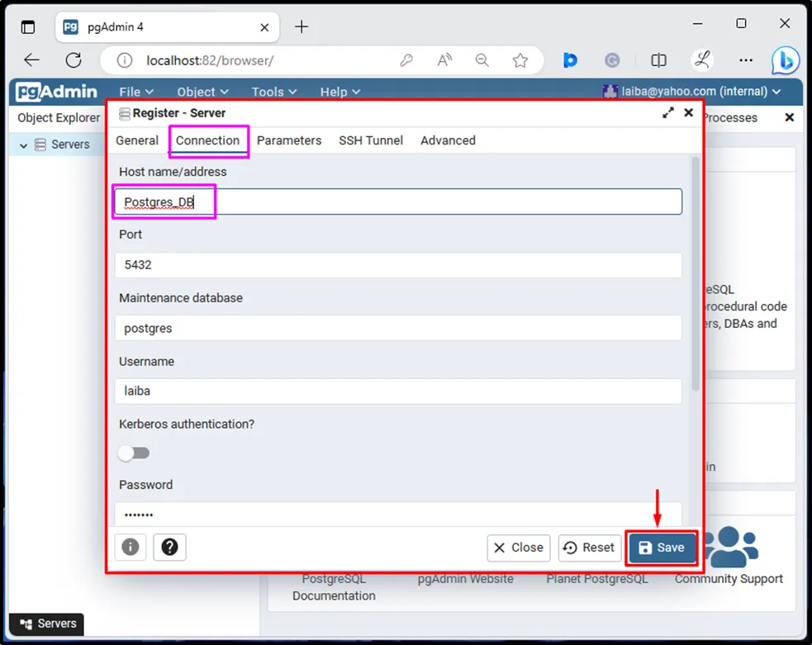The width and height of the screenshot is (812, 645).
Task: Click the Port input field
Action: coord(398,265)
